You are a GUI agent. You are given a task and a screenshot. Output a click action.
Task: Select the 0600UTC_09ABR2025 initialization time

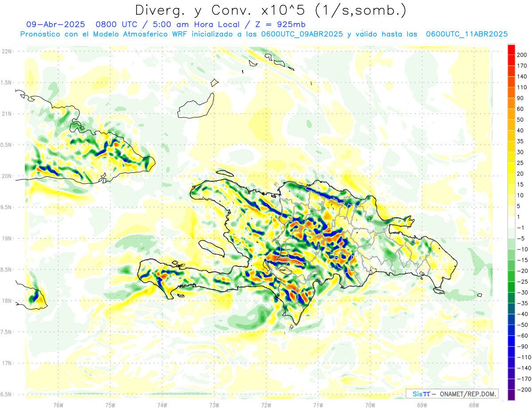coord(301,34)
